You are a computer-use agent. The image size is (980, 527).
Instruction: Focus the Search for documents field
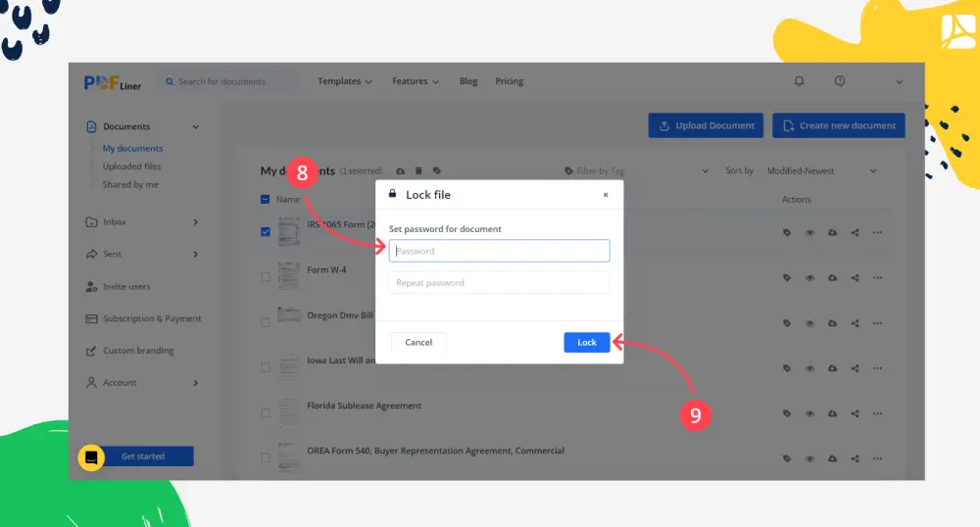[228, 81]
